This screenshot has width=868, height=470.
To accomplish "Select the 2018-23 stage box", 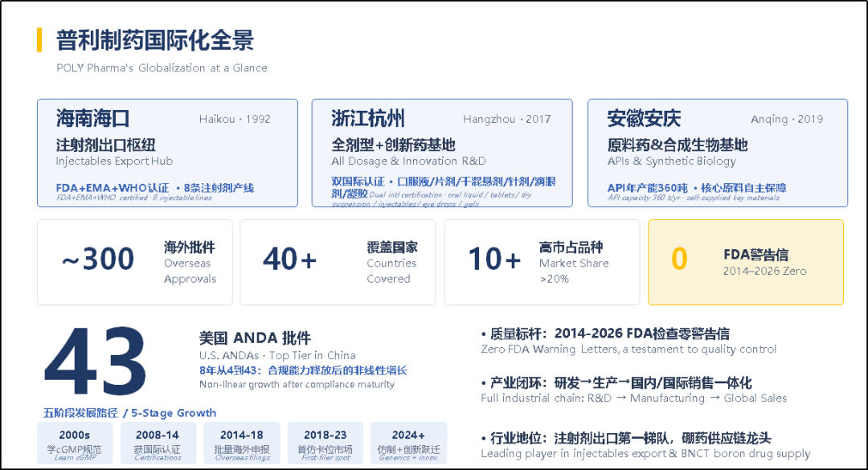I will 325,443.
